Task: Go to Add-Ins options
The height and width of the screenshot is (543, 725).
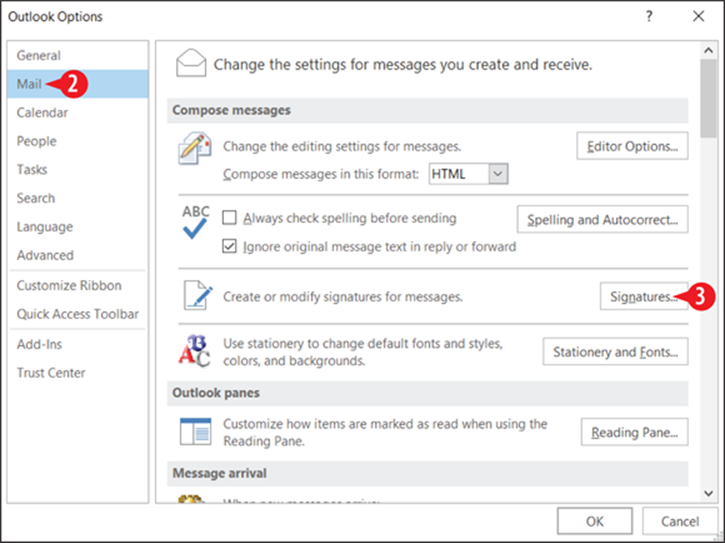Action: point(78,344)
